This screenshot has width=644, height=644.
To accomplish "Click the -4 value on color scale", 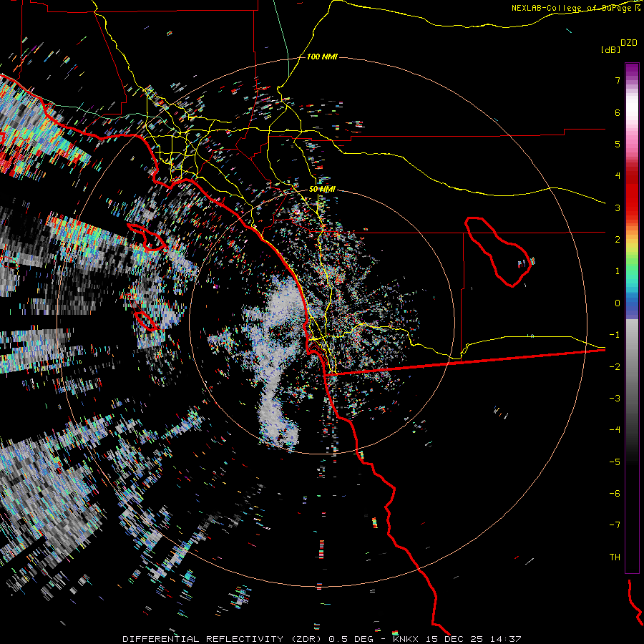I will (615, 430).
